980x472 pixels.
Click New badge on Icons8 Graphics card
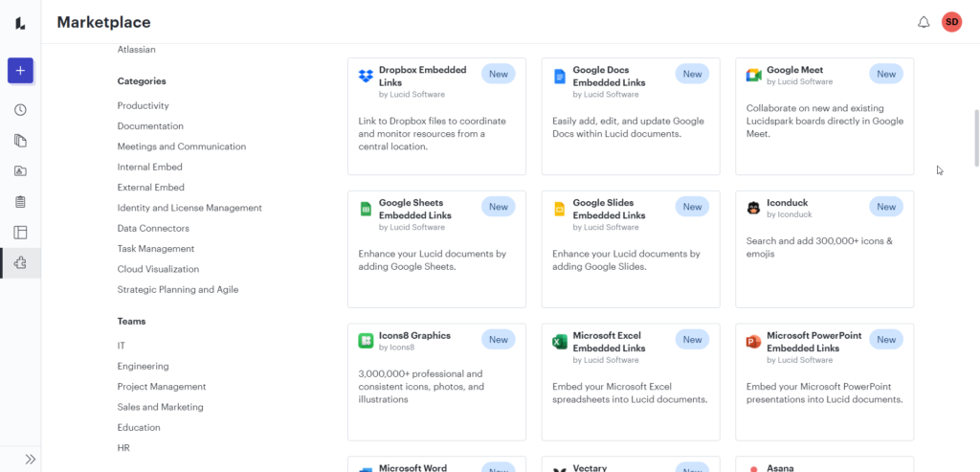coord(498,340)
